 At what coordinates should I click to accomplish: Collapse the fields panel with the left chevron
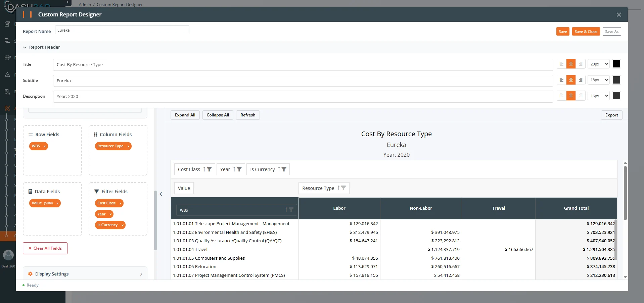[x=161, y=194]
